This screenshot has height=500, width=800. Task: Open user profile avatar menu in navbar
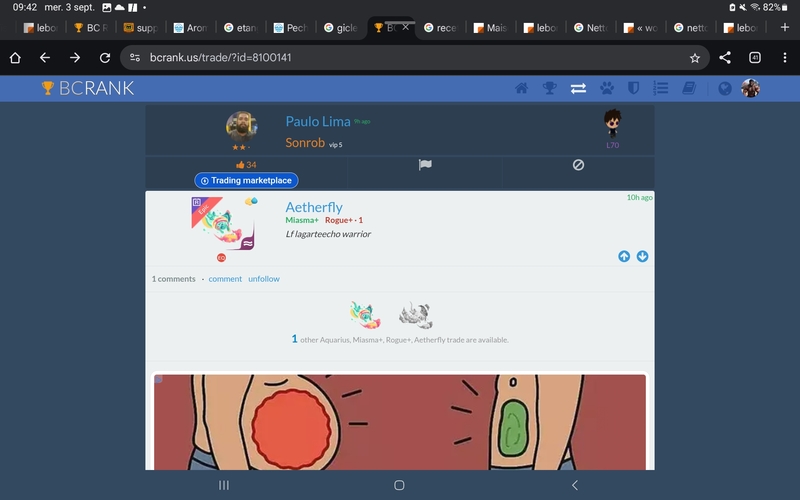(x=750, y=88)
